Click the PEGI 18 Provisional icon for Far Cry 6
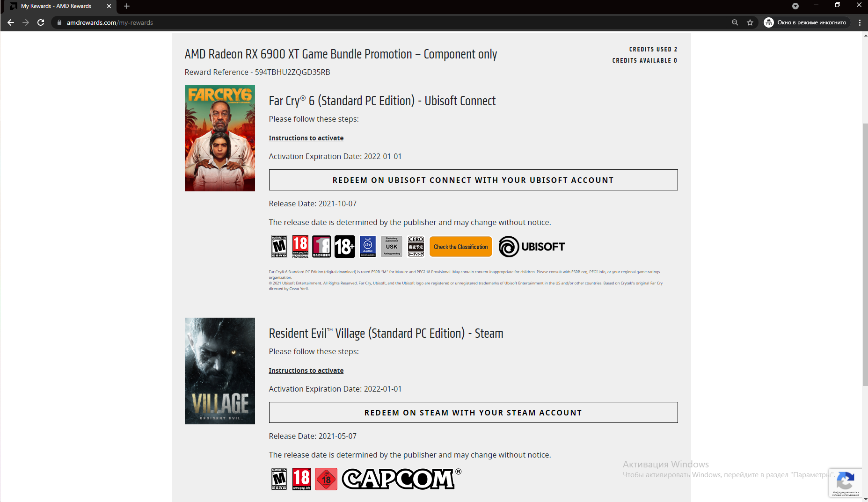Screen dimensions: 868x502 [300, 247]
